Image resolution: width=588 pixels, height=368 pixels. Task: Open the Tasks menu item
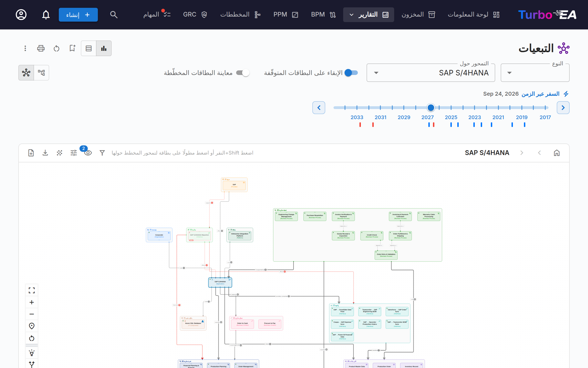(x=157, y=14)
